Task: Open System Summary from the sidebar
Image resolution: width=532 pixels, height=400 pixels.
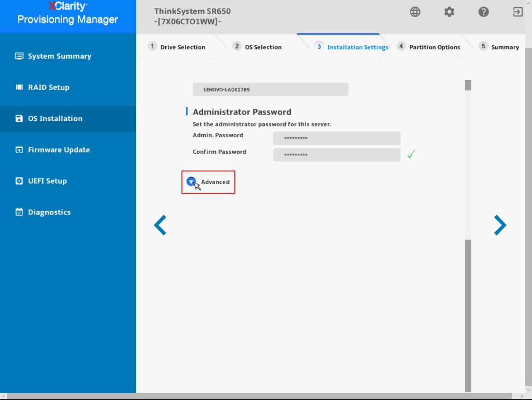Action: (x=68, y=56)
